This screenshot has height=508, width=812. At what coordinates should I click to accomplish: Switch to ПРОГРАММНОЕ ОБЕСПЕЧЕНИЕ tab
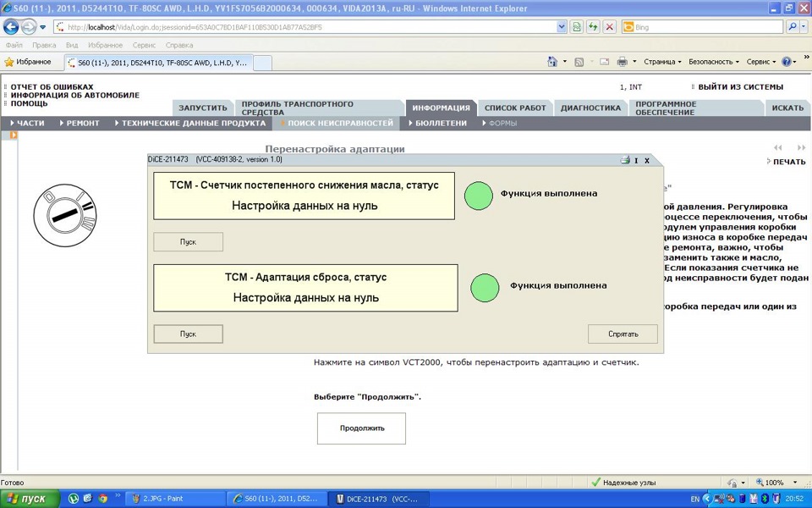click(x=695, y=108)
